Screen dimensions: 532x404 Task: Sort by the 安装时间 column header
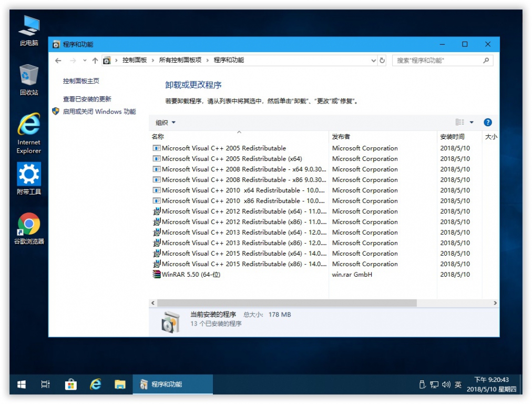pyautogui.click(x=459, y=136)
